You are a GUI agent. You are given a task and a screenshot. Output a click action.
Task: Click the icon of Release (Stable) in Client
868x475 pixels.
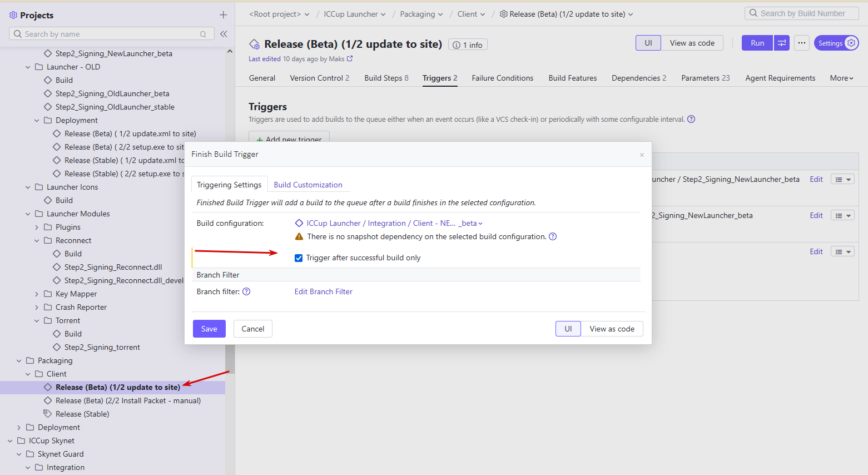coord(48,414)
